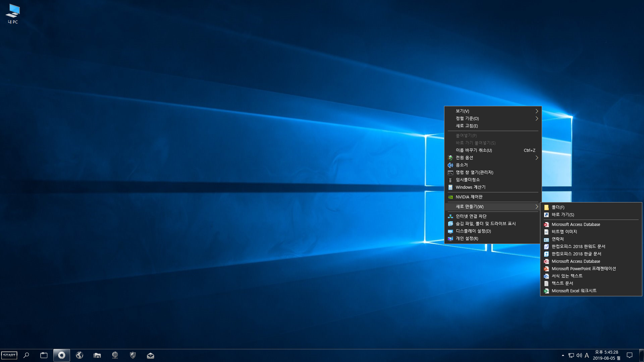Run 임시폴더청소 from the context menu
644x362 pixels.
click(493, 180)
